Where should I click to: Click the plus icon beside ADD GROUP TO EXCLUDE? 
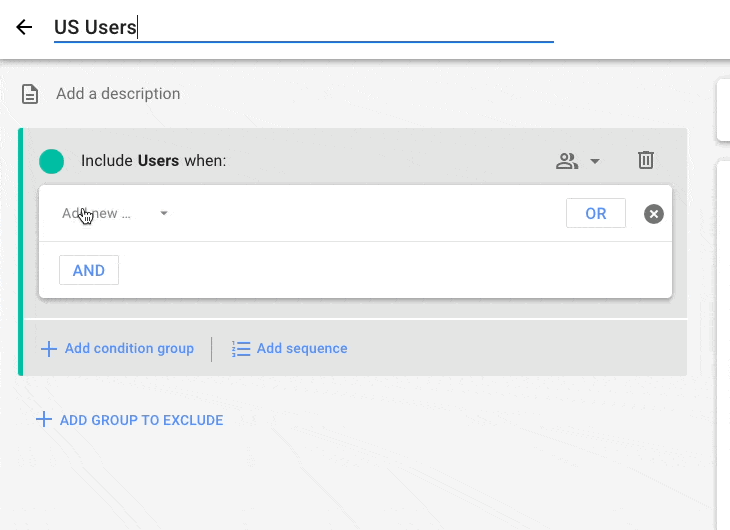pos(43,420)
